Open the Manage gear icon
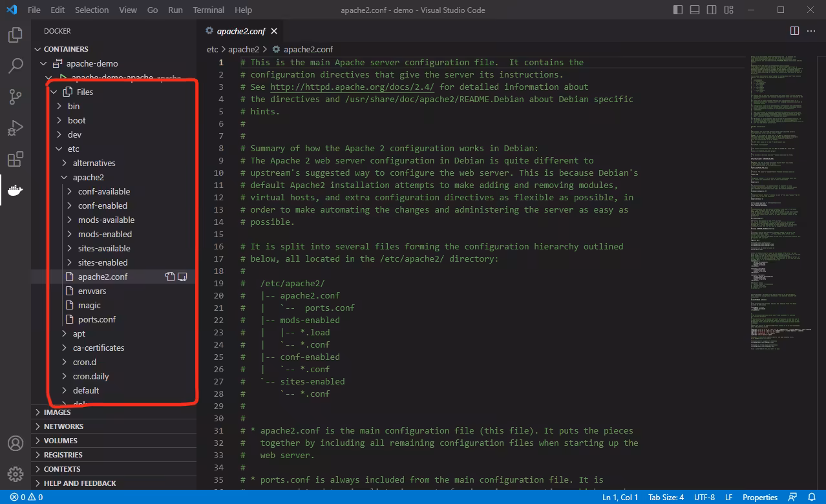Viewport: 826px width, 504px height. (16, 474)
